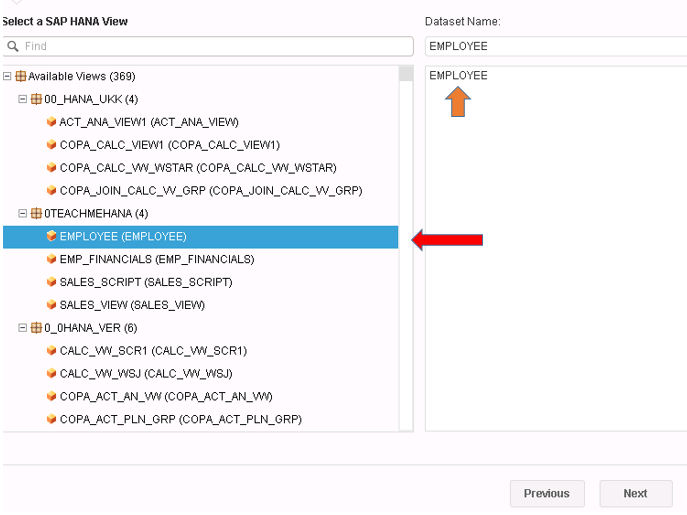Click the cube icon beside ACT_ANA_VIEW1
This screenshot has width=687, height=515.
coord(51,121)
